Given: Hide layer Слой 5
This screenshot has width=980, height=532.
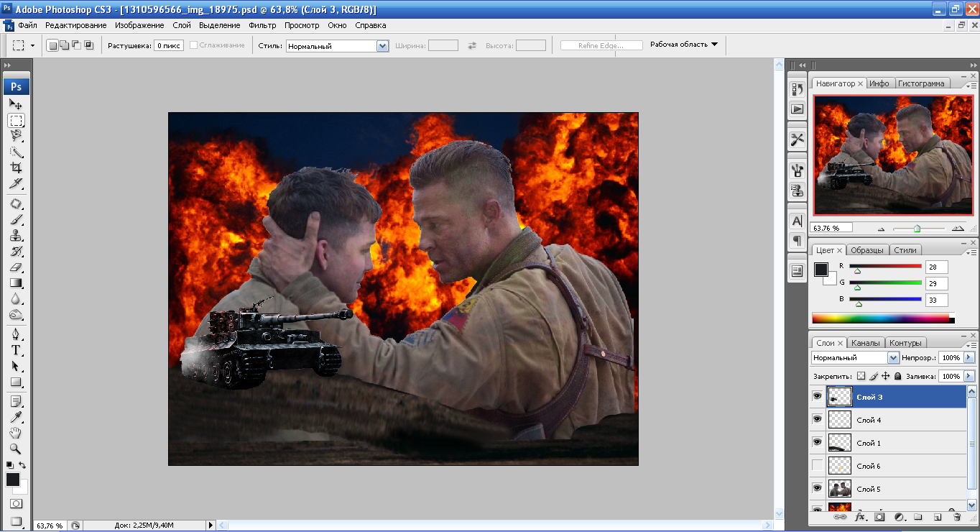Looking at the screenshot, I should pos(817,488).
